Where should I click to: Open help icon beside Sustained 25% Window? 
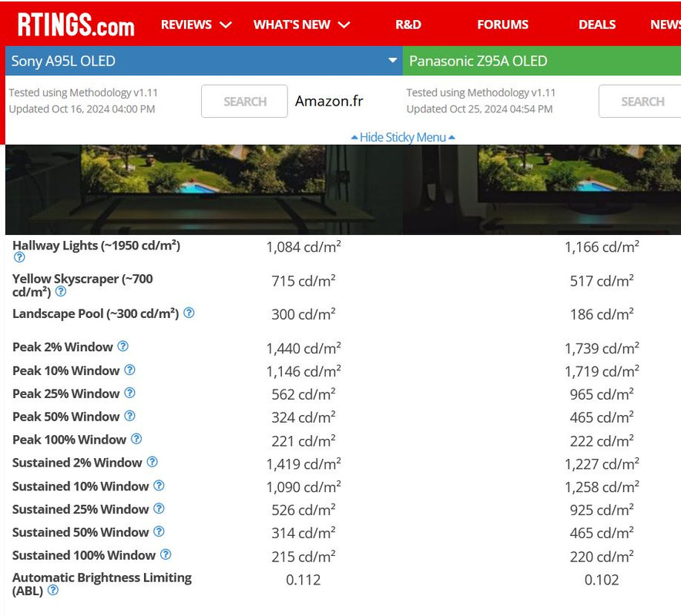tap(159, 508)
